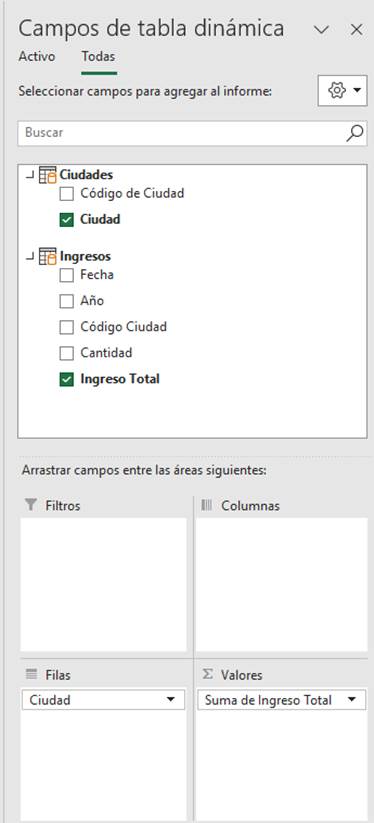Open the Ciudad row field dropdown
374x823 pixels.
tap(170, 700)
